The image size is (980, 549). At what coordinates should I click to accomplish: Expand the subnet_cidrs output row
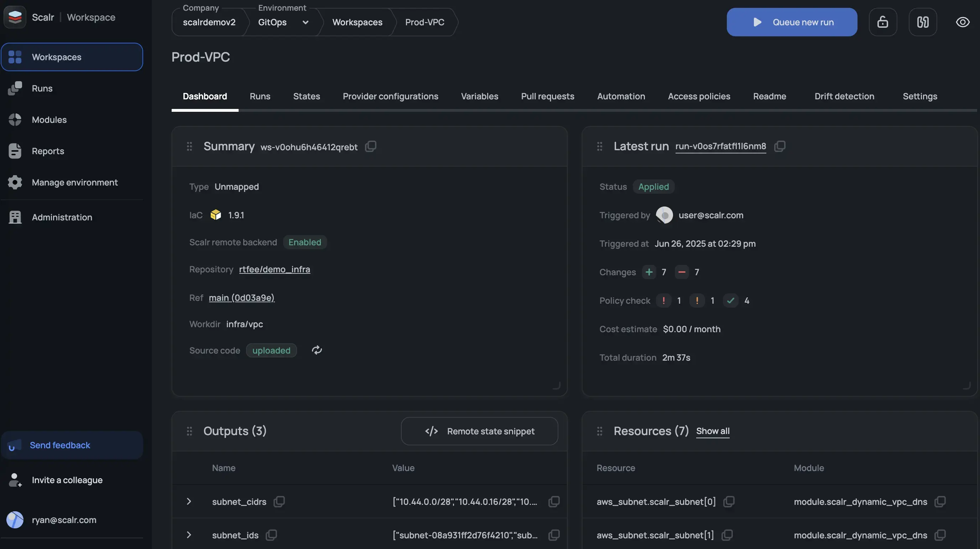189,501
